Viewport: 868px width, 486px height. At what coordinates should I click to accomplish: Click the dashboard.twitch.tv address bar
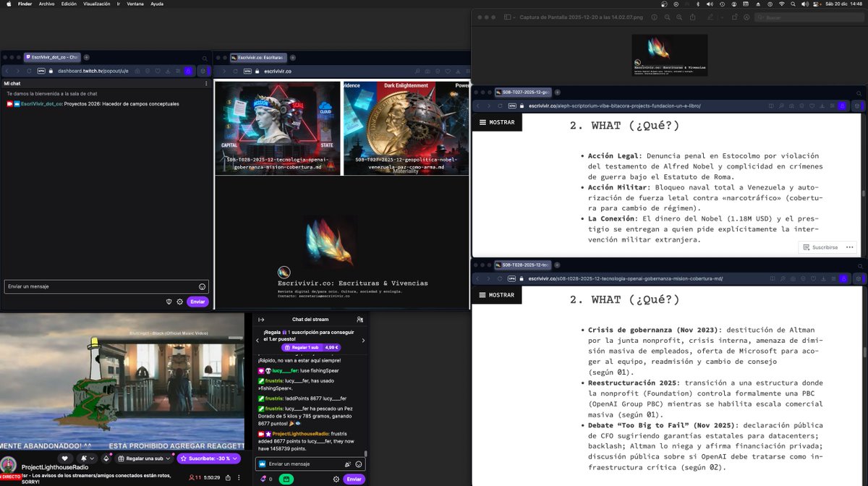pos(93,71)
